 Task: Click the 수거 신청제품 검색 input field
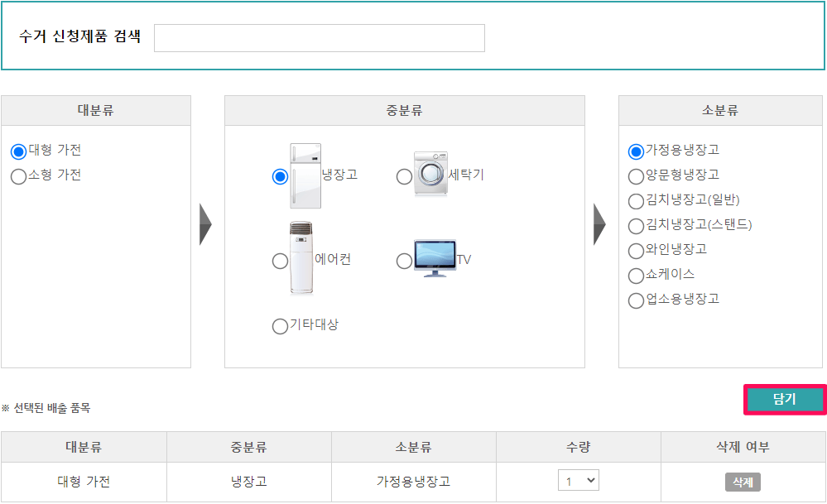pos(320,37)
